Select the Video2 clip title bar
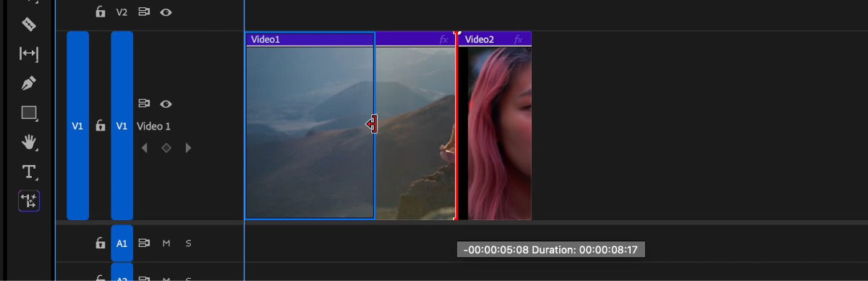868x281 pixels. click(x=495, y=39)
